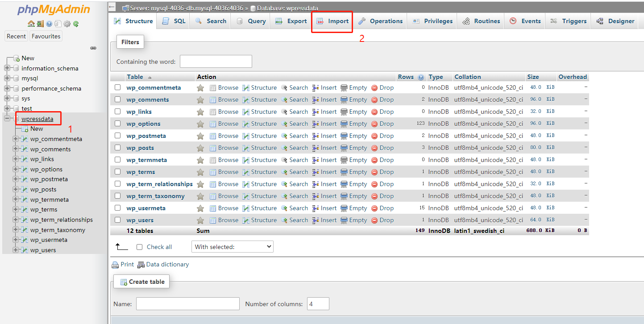Click the refresh navigation panel icon
Screen dimensions: 644x324
pos(75,24)
